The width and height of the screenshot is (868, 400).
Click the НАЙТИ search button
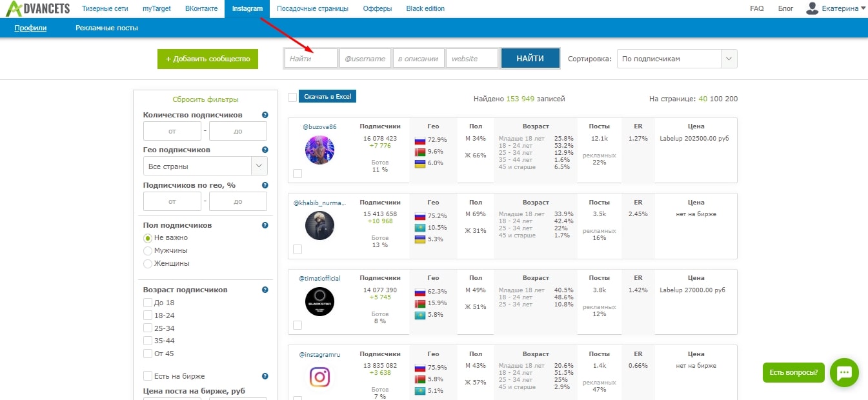coord(530,58)
